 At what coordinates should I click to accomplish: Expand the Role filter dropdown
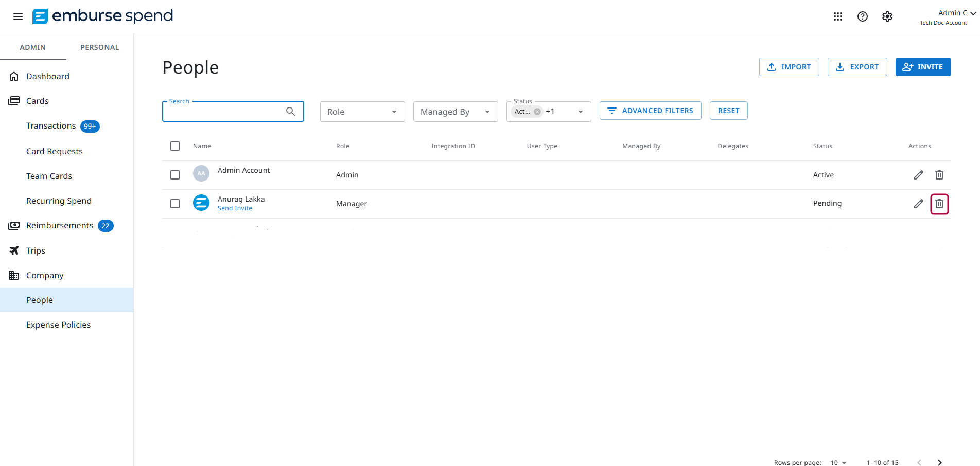click(x=362, y=112)
